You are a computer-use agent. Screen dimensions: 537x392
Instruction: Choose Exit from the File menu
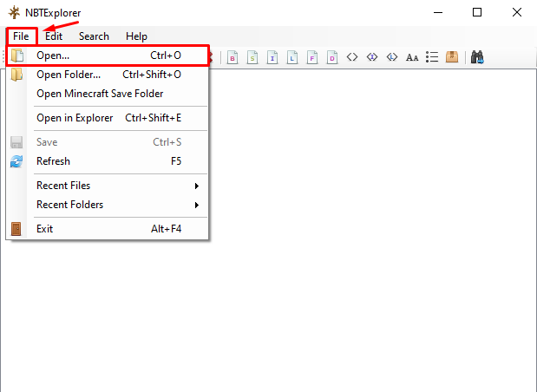tap(45, 229)
